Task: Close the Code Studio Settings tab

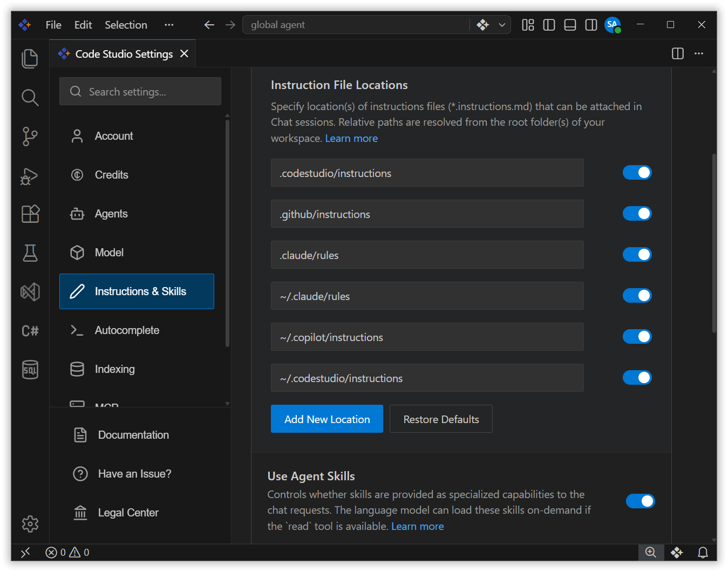Action: (x=184, y=53)
